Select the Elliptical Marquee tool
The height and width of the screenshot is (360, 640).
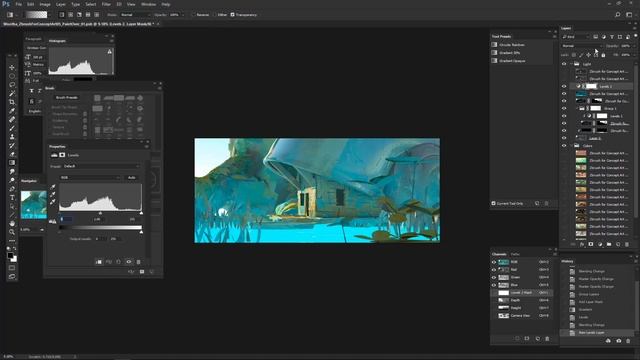[x=12, y=76]
